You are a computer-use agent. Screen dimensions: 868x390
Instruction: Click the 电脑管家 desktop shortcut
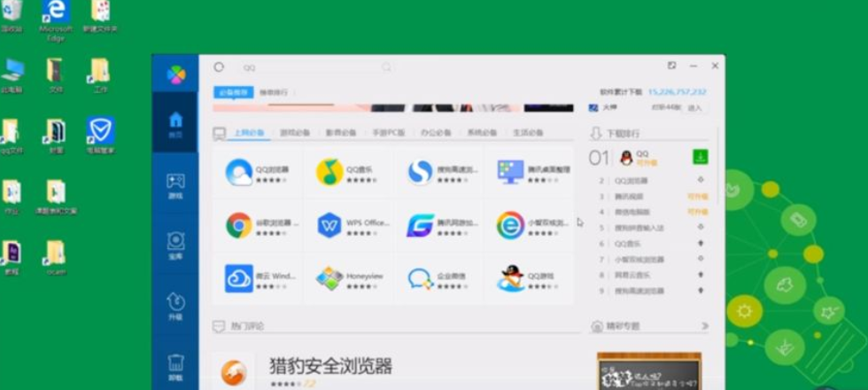100,135
